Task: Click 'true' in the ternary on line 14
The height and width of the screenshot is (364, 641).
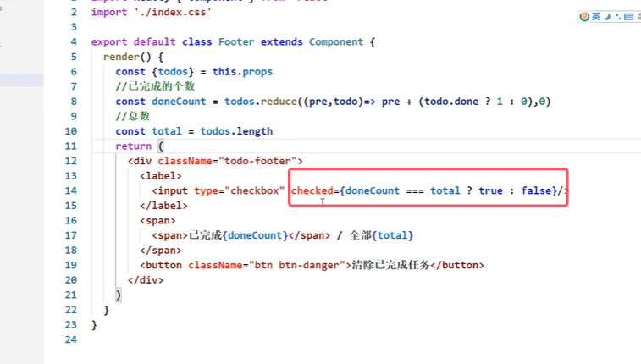Action: coord(490,190)
